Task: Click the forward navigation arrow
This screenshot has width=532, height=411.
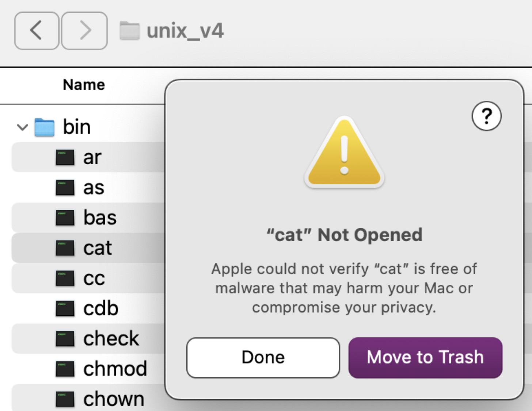Action: (84, 30)
